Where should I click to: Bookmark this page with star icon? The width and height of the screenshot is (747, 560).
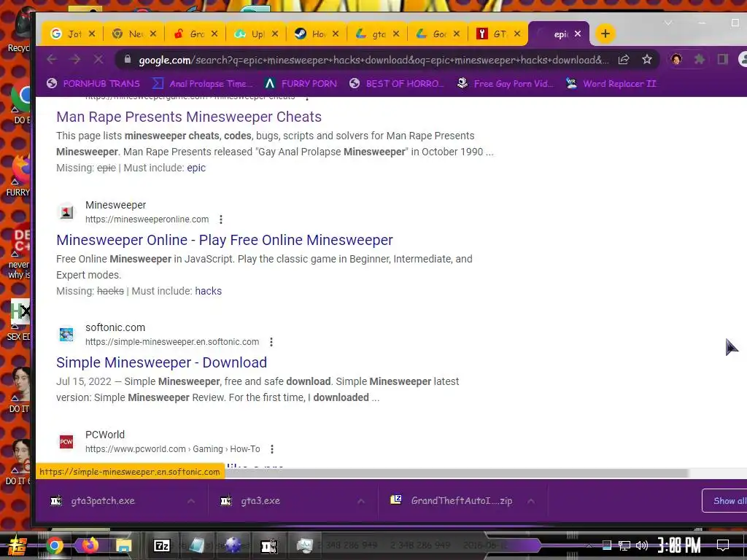(646, 60)
